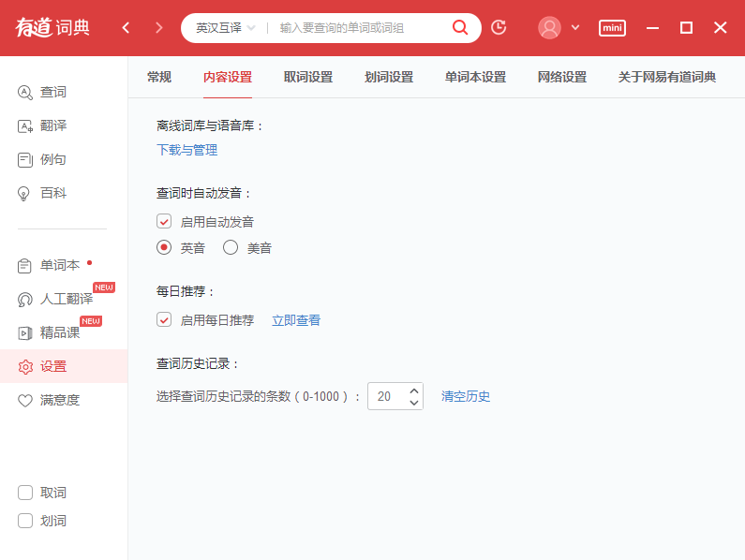This screenshot has width=745, height=560.
Task: Click the user avatar icon
Action: click(x=549, y=27)
